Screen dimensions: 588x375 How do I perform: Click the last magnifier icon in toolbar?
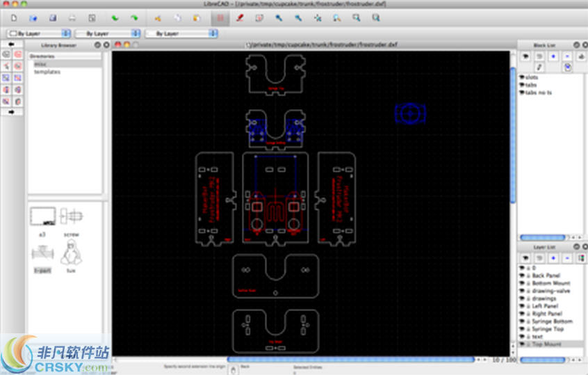click(376, 18)
